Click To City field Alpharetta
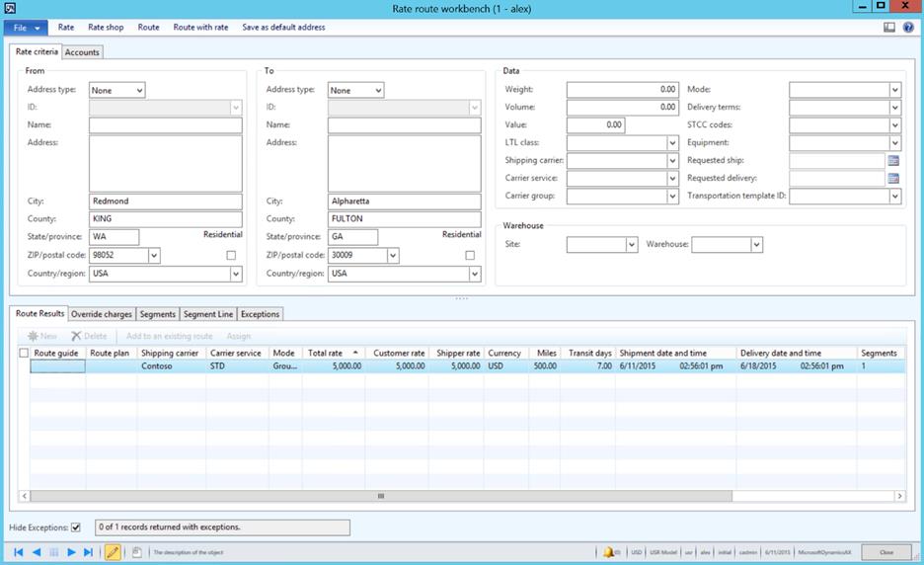Viewport: 924px width, 565px height. coord(405,202)
